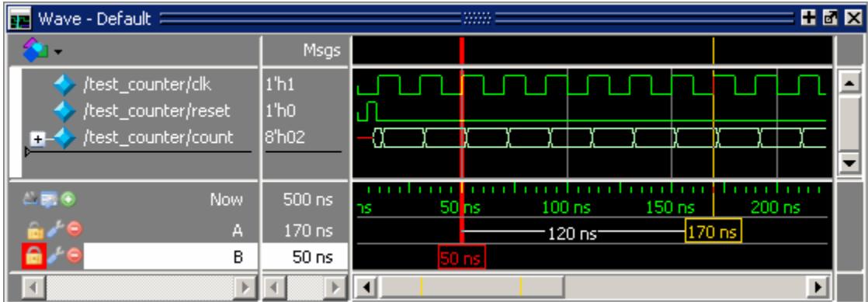Click the count signal diamond icon
This screenshot has width=868, height=302.
[x=64, y=138]
